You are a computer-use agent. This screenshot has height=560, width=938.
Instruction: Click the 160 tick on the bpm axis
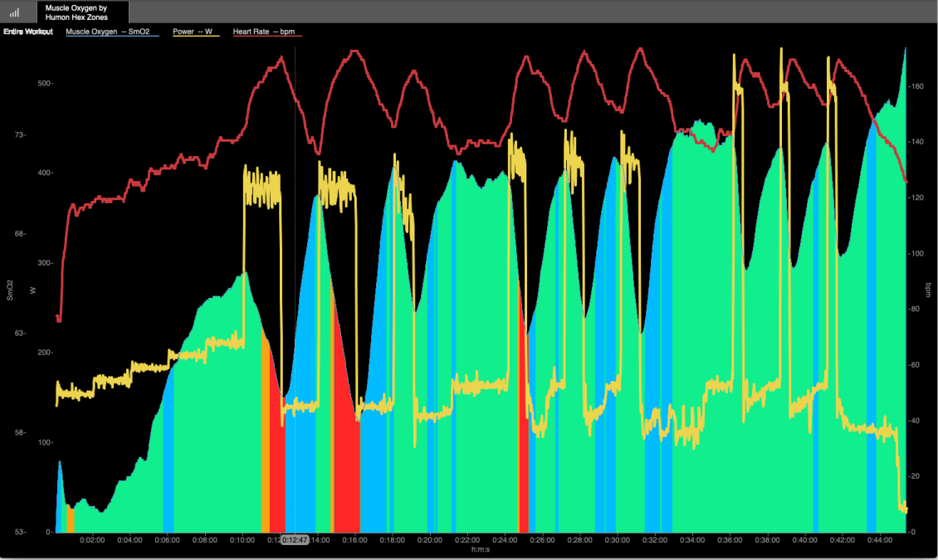[916, 86]
